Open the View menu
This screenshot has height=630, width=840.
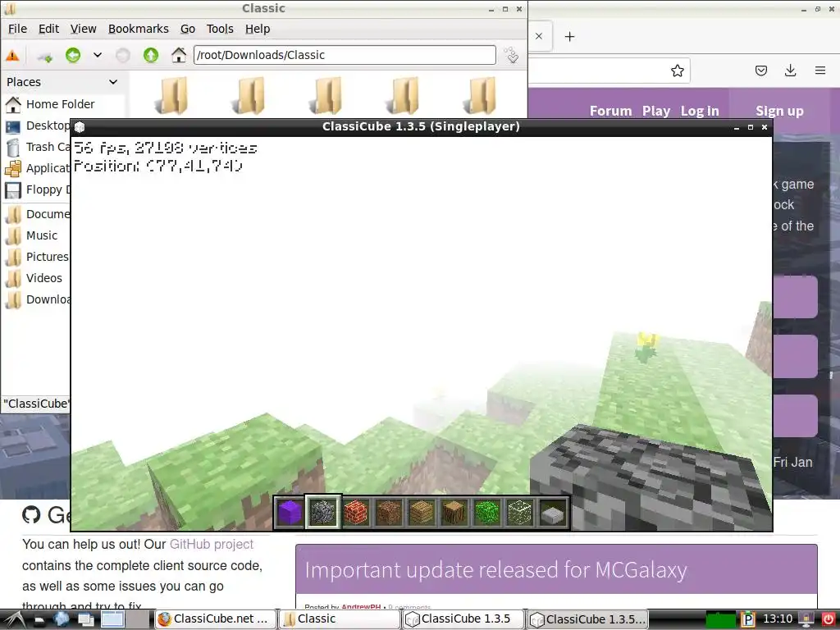(84, 29)
